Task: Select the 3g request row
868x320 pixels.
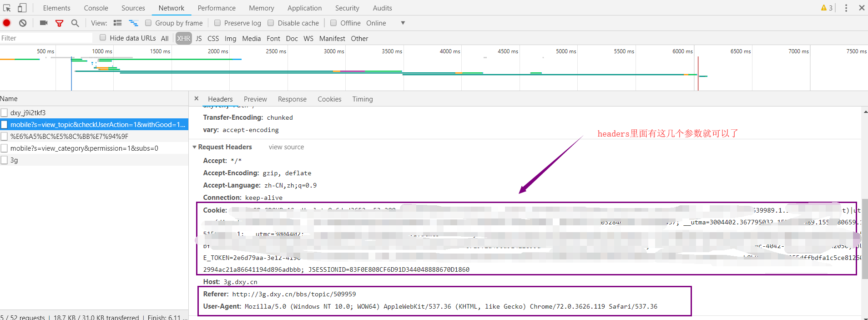Action: coord(94,160)
